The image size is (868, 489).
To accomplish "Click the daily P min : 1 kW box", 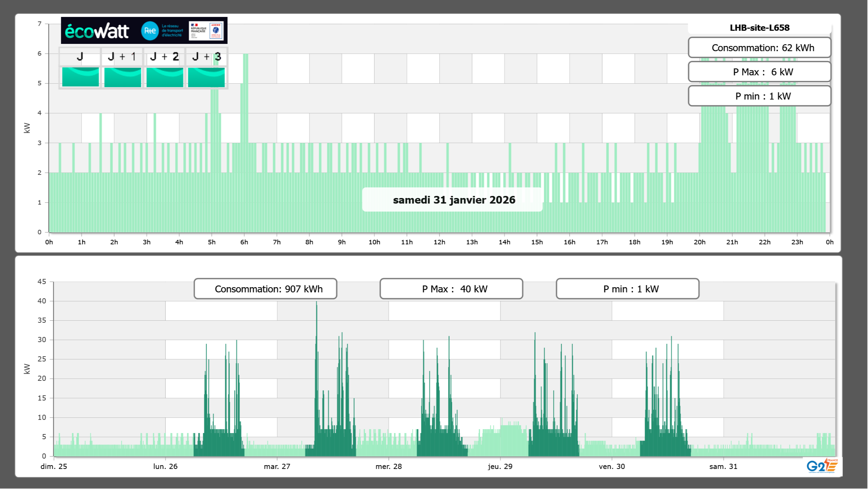I will [x=759, y=96].
